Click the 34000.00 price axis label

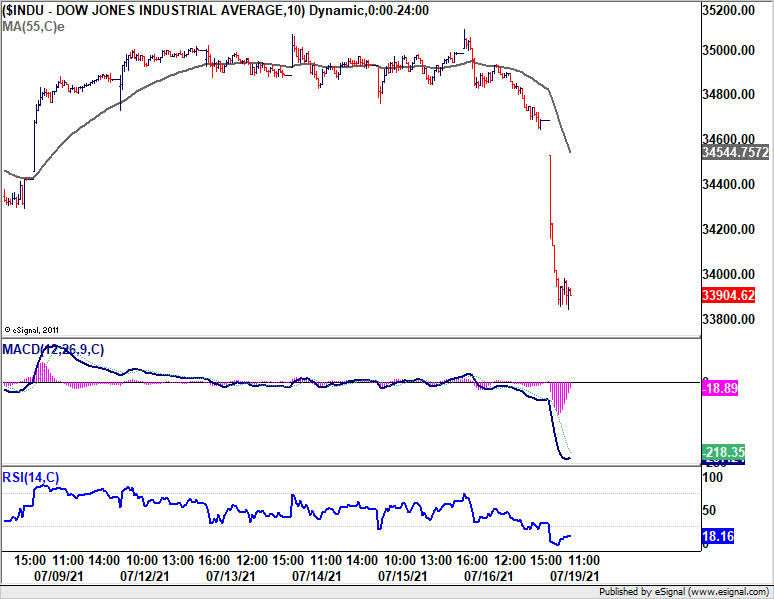click(x=729, y=274)
